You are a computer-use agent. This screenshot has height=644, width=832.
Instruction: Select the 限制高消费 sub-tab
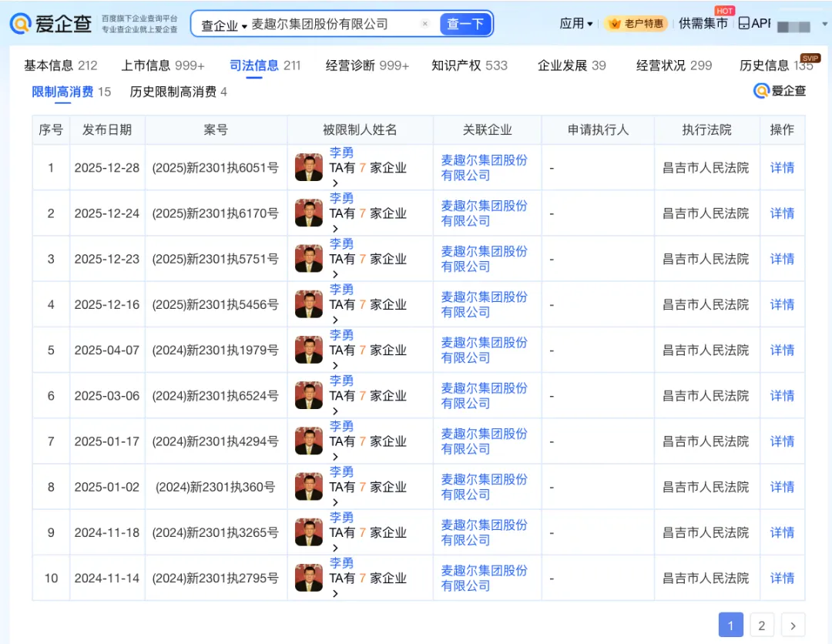point(71,92)
